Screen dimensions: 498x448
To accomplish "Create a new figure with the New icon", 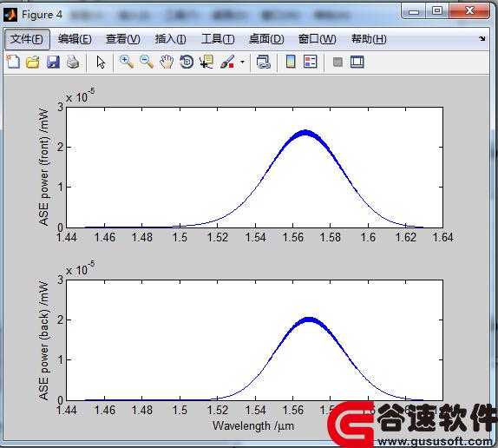I will (13, 62).
